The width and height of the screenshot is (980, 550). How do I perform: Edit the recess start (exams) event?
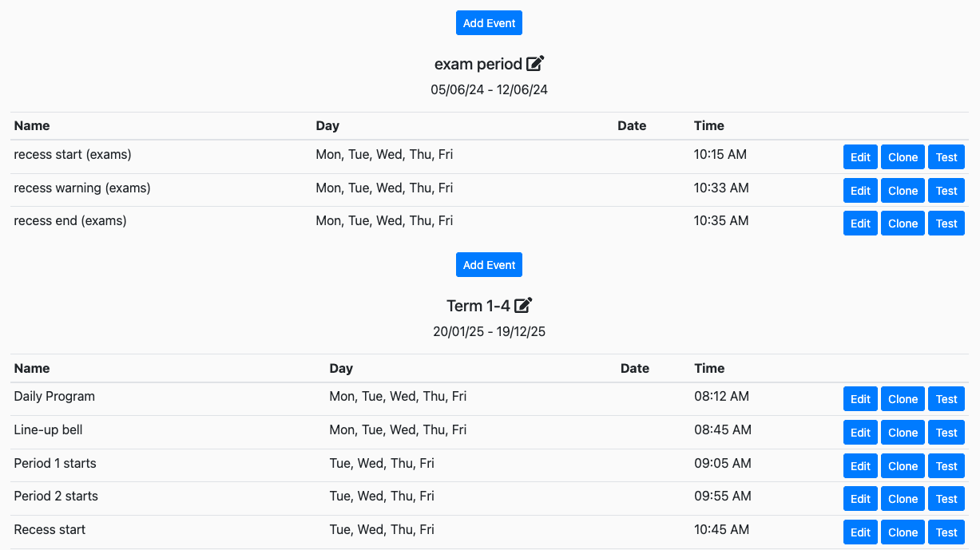pyautogui.click(x=860, y=156)
